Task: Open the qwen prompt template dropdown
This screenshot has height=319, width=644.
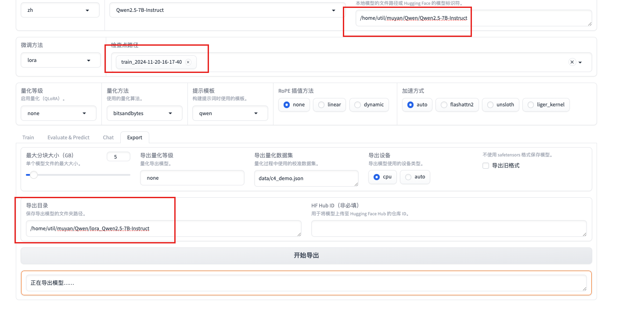Action: point(230,113)
